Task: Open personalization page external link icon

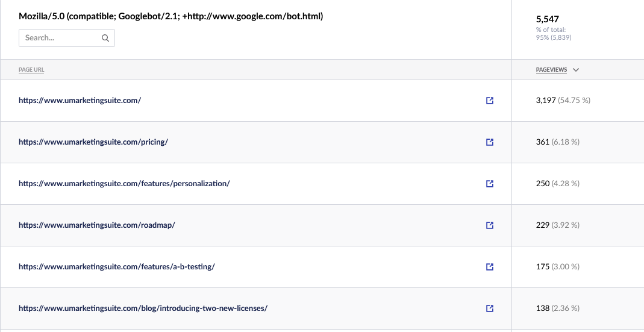Action: click(490, 184)
